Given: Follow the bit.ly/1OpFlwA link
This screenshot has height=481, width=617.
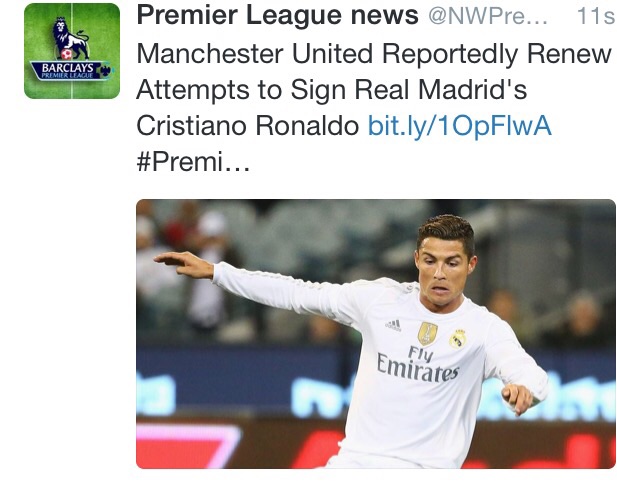Looking at the screenshot, I should [460, 126].
